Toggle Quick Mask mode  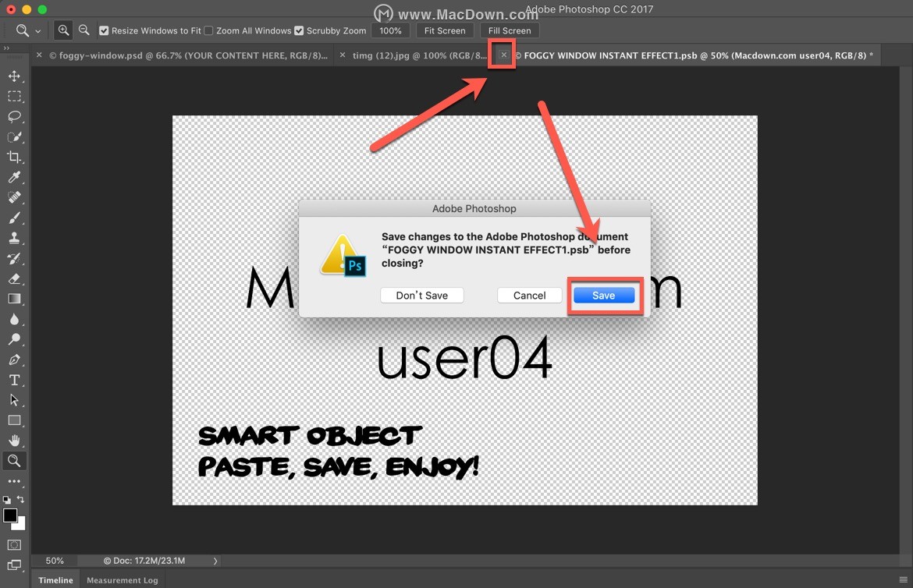[14, 545]
